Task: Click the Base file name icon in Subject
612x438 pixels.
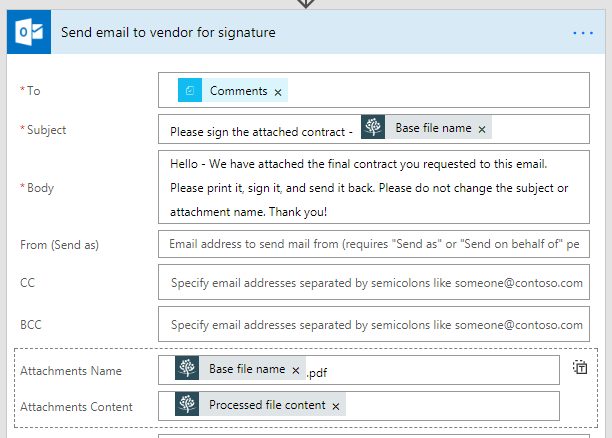Action: click(x=373, y=128)
